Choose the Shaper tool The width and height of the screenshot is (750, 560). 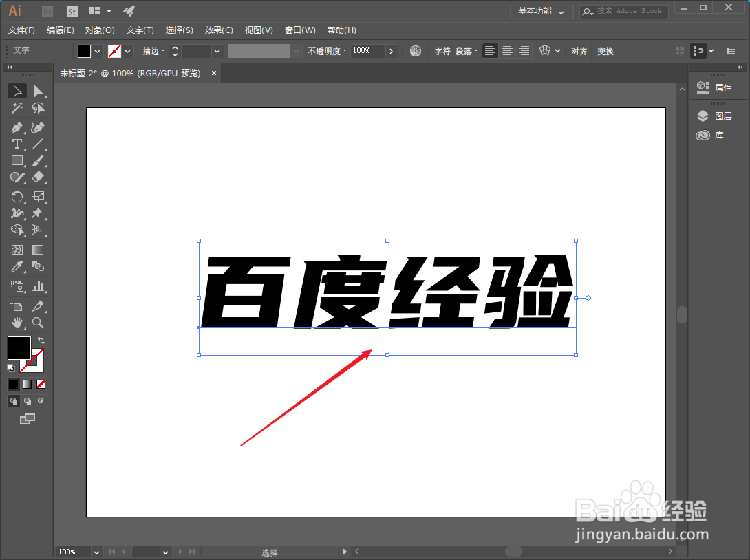(17, 177)
